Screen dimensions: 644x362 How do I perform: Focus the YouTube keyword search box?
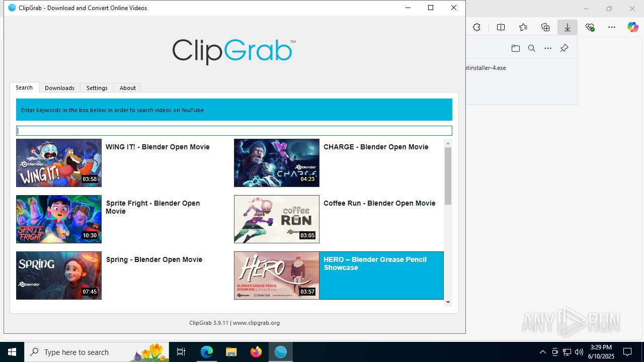click(234, 131)
